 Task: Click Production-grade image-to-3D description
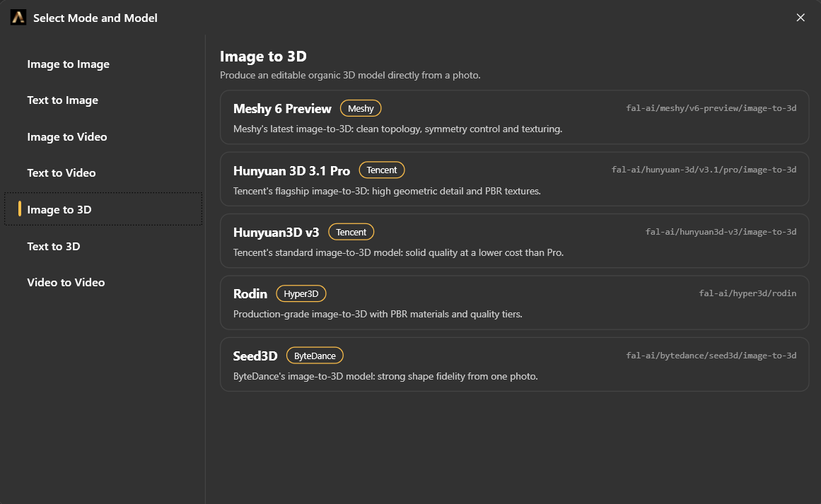[x=378, y=314]
